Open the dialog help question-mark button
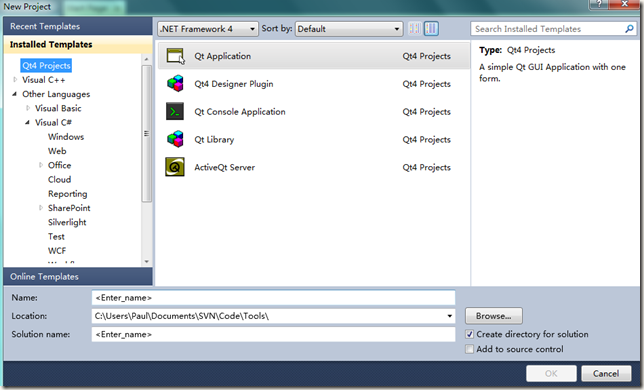 point(599,4)
